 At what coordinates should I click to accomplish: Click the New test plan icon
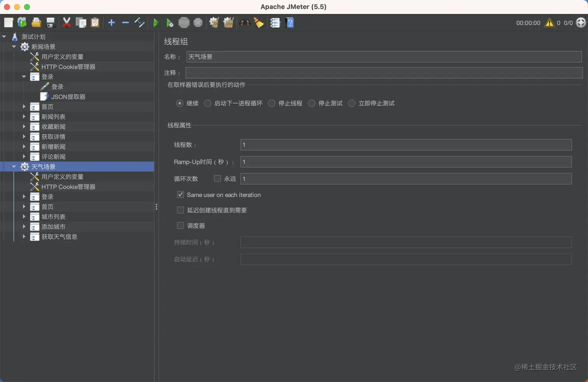coord(9,23)
